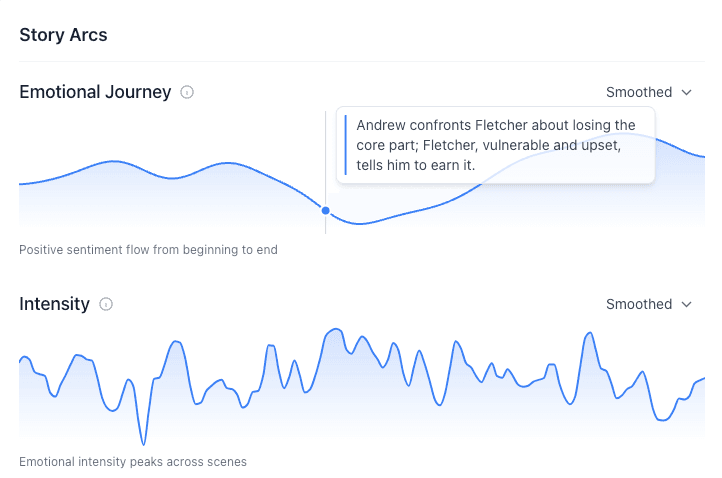Click the Story Arcs heading
722x478 pixels.
[x=63, y=35]
